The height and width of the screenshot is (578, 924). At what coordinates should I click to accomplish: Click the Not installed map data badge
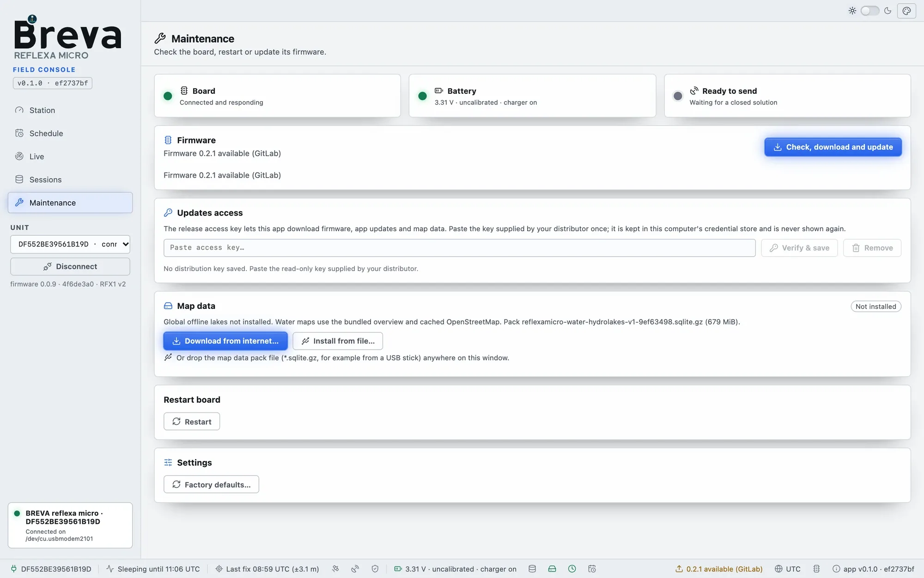875,306
